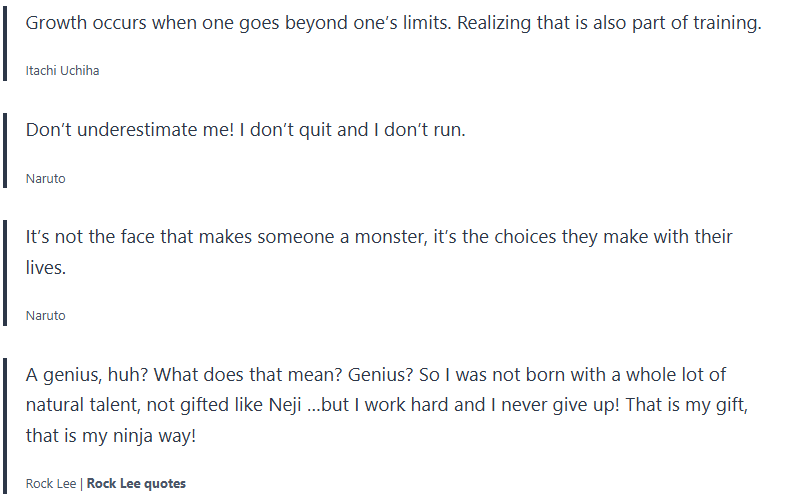The height and width of the screenshot is (500, 807).
Task: Click the vertical bar beside "Don't underestimate me" quote
Action: coord(4,150)
